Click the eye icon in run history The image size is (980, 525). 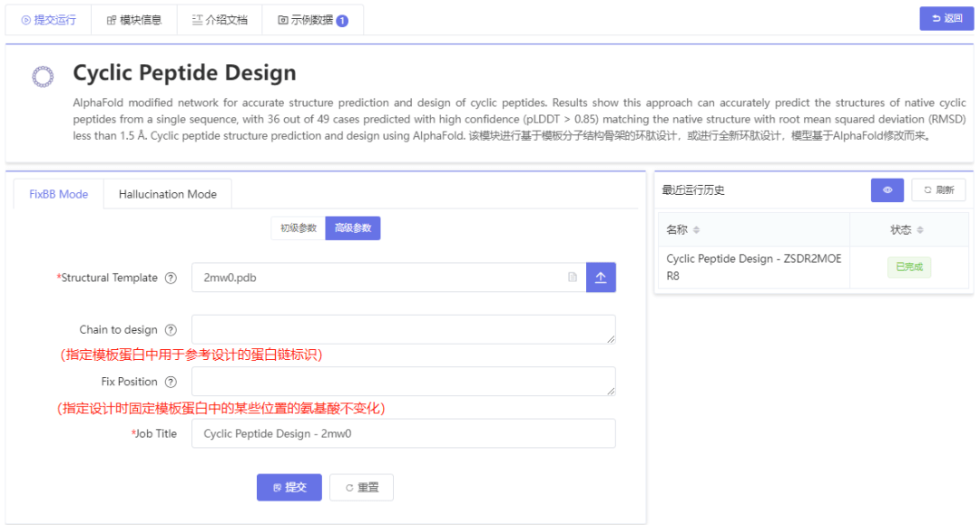click(x=887, y=190)
